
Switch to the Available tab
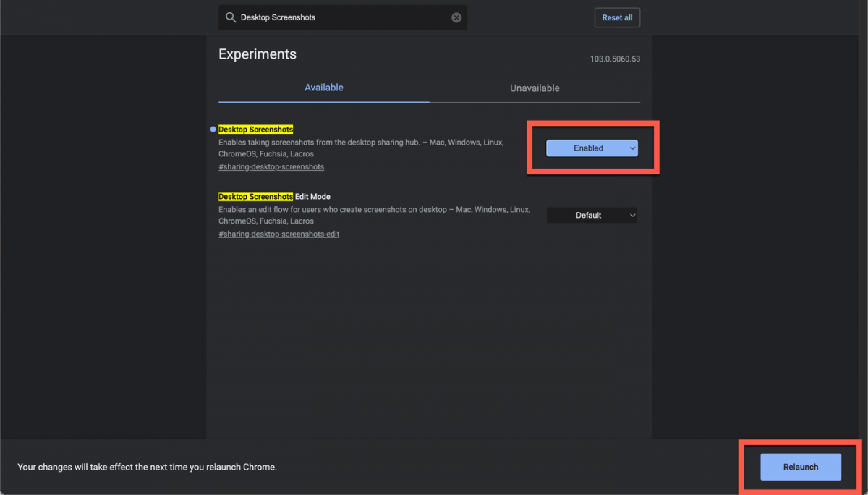pos(324,88)
